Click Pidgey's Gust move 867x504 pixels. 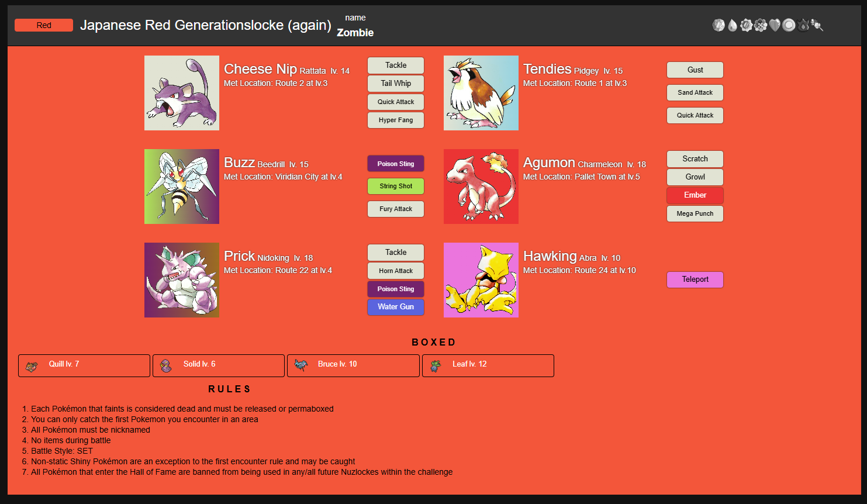pyautogui.click(x=695, y=70)
